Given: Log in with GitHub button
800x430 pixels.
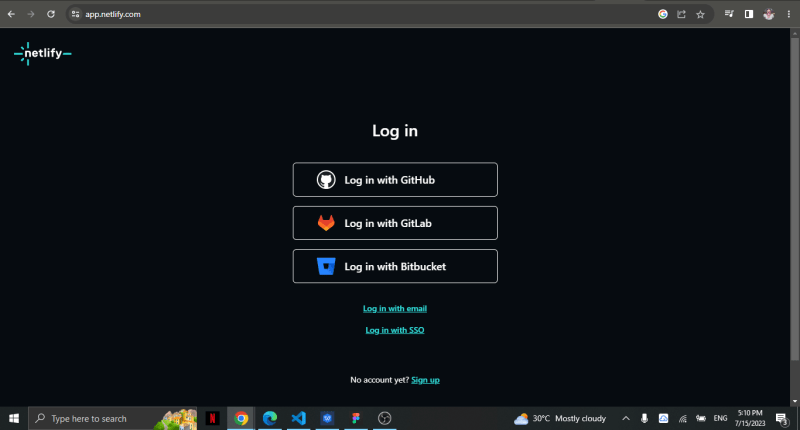Looking at the screenshot, I should tap(395, 180).
